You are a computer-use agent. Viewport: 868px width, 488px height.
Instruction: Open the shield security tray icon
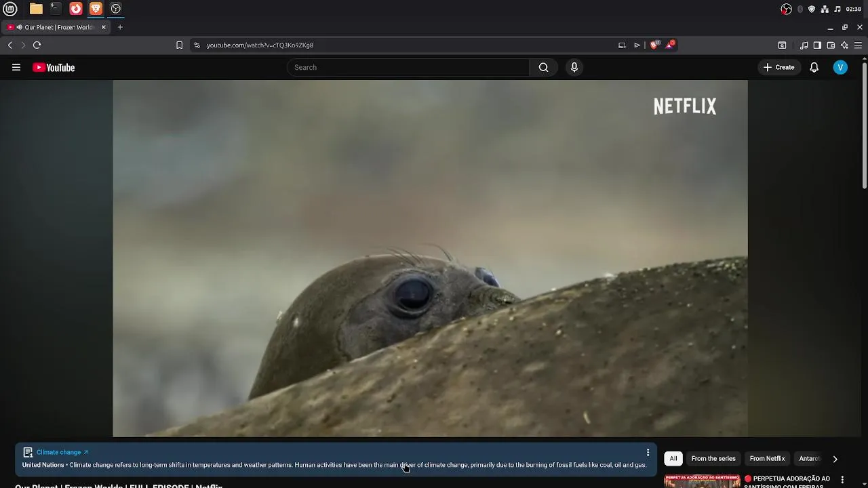812,9
